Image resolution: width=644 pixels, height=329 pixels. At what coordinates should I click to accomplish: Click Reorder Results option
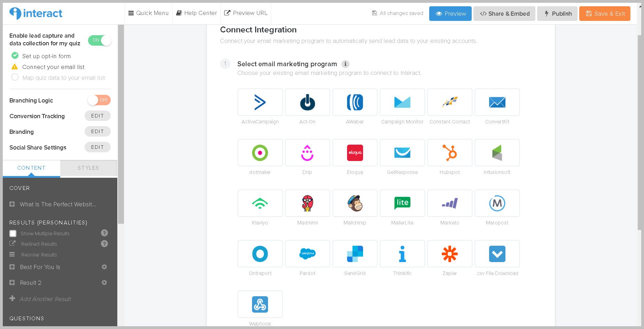pyautogui.click(x=39, y=255)
